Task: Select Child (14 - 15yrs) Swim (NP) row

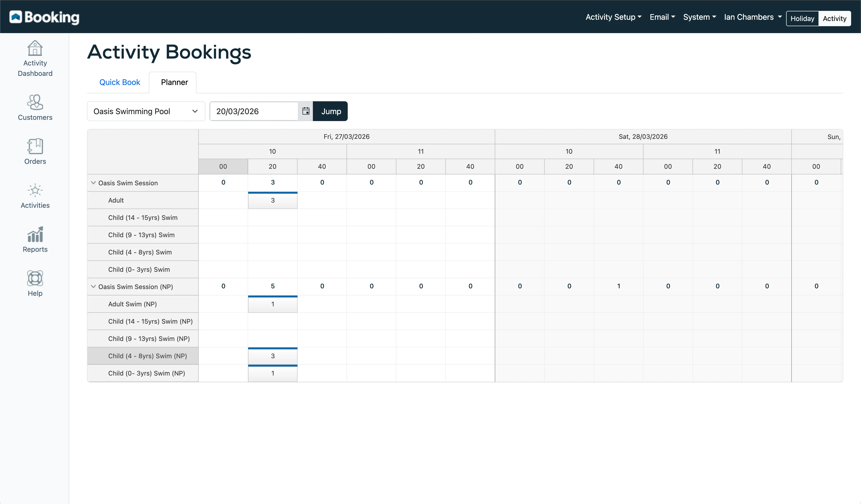Action: pos(143,321)
